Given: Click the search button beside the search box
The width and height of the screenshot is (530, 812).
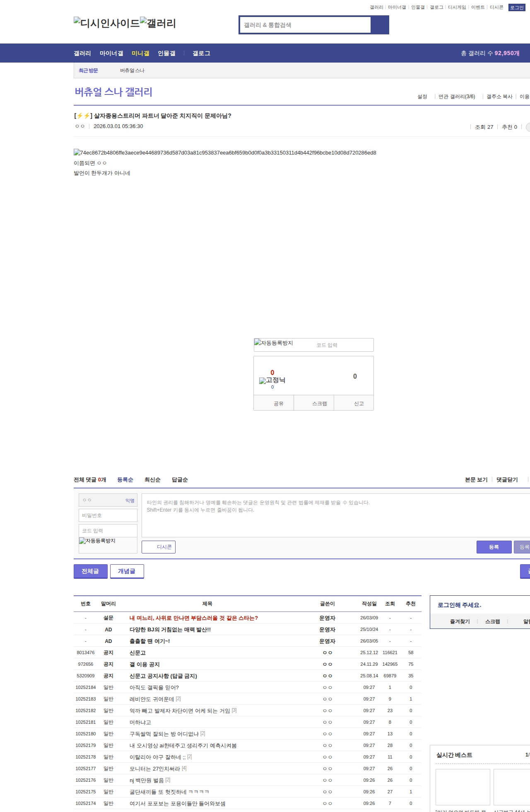Looking at the screenshot, I should [380, 25].
